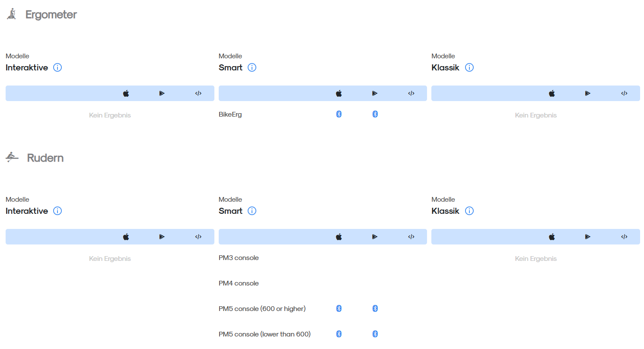Click info icon next to Ergometer Interaktive
This screenshot has width=644, height=349.
click(x=57, y=67)
